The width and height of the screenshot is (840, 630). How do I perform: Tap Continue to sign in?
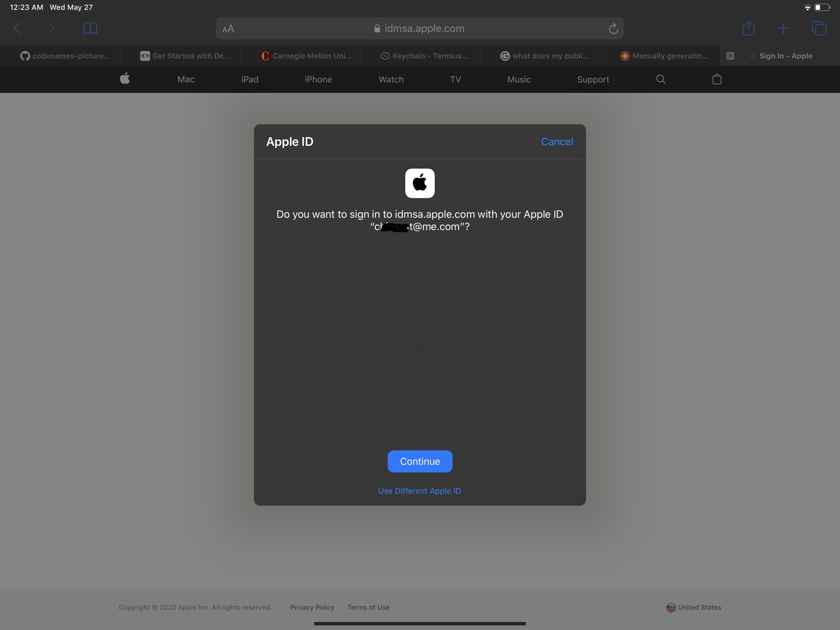pyautogui.click(x=420, y=461)
